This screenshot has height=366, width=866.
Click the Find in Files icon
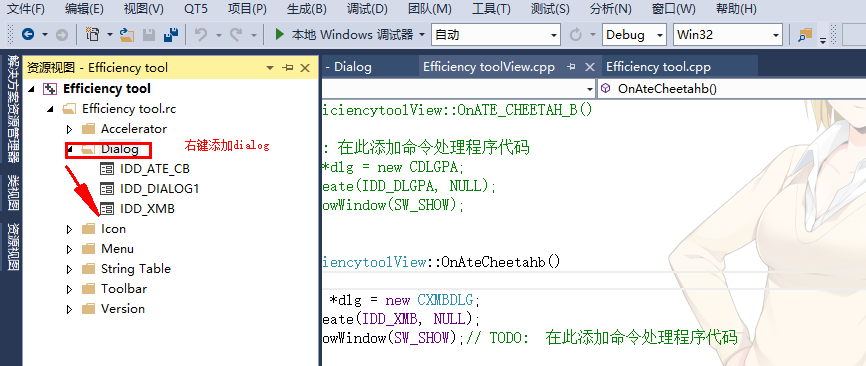[806, 35]
